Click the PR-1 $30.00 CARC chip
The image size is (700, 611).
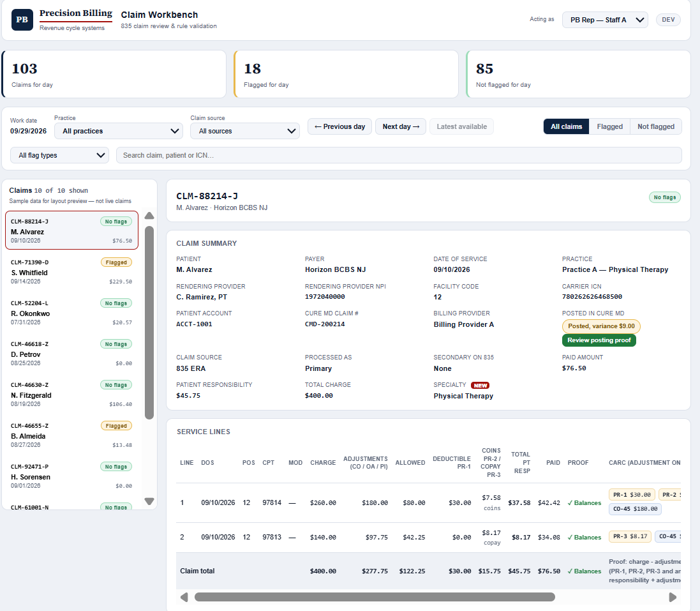click(632, 495)
